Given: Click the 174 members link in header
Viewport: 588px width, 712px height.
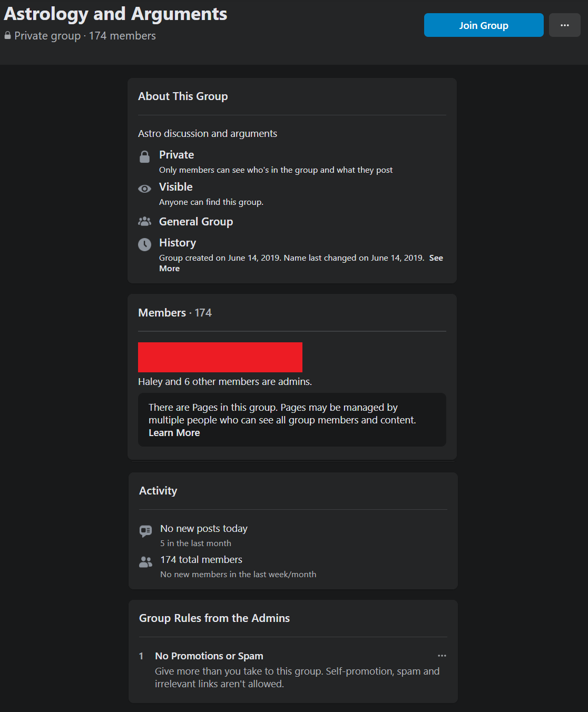Looking at the screenshot, I should pyautogui.click(x=122, y=35).
